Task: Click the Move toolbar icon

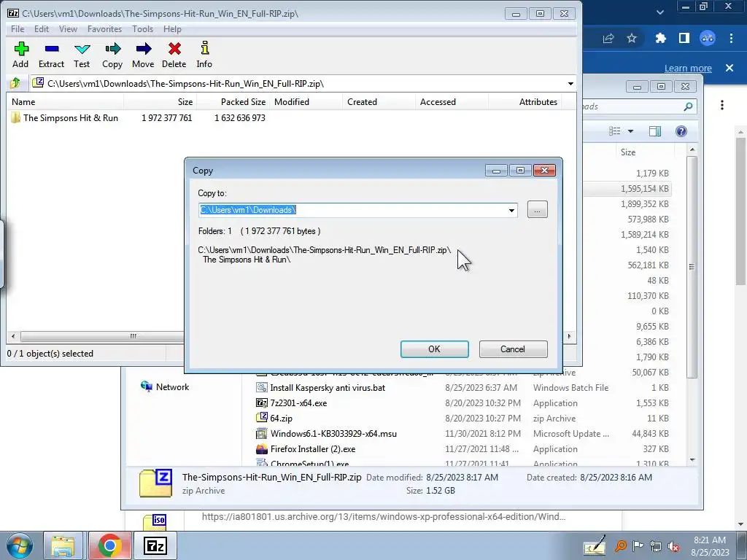Action: [x=143, y=49]
